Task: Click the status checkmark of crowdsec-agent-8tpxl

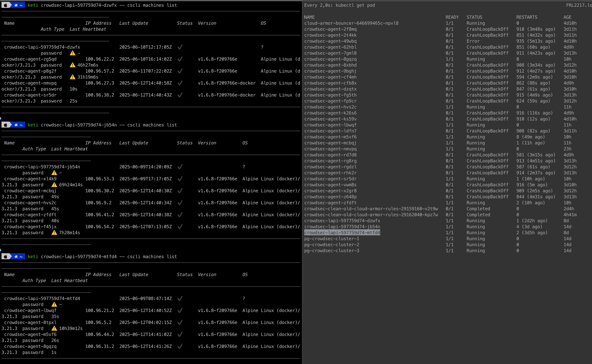Action: click(x=180, y=322)
